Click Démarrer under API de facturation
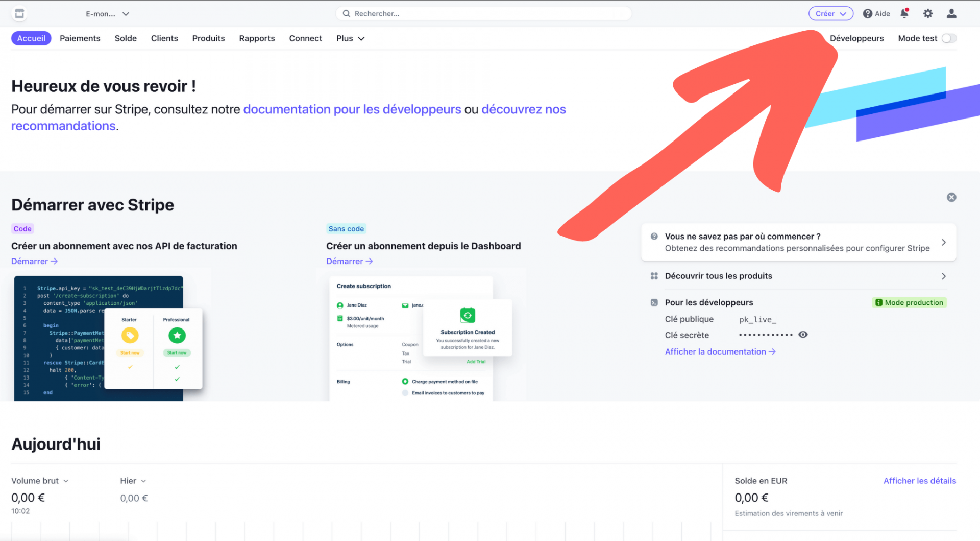980x541 pixels. point(34,261)
